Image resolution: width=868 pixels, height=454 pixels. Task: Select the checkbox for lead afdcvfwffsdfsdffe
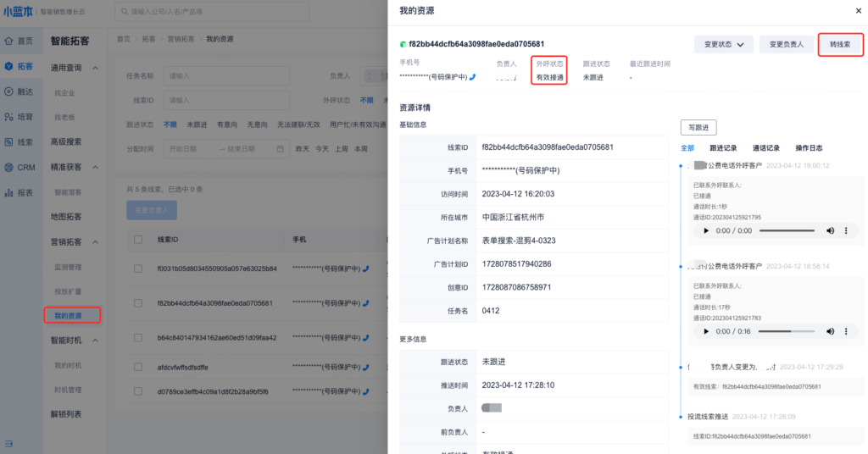[138, 368]
